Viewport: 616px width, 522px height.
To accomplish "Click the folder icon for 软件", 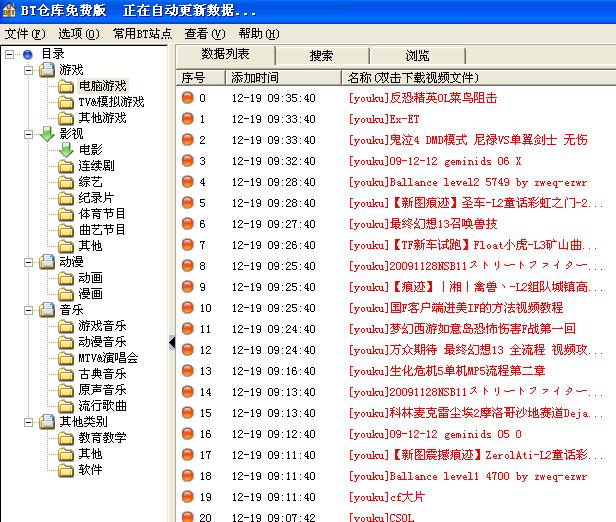I will click(66, 470).
